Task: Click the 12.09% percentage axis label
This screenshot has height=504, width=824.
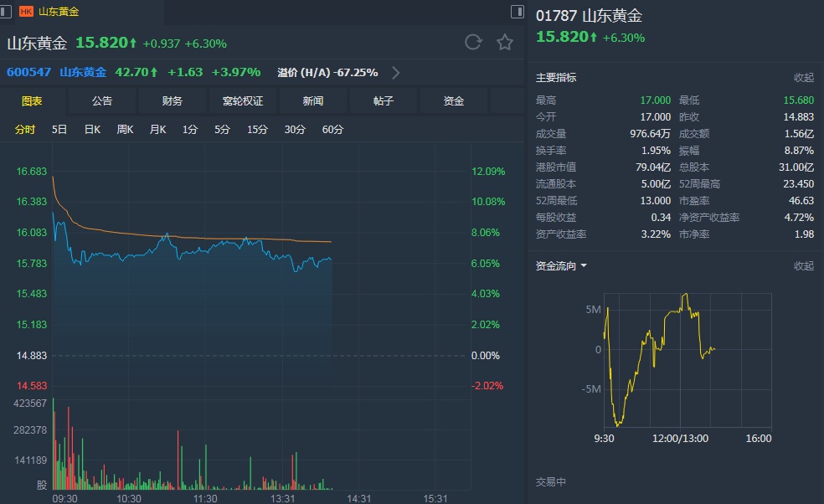Action: 488,172
